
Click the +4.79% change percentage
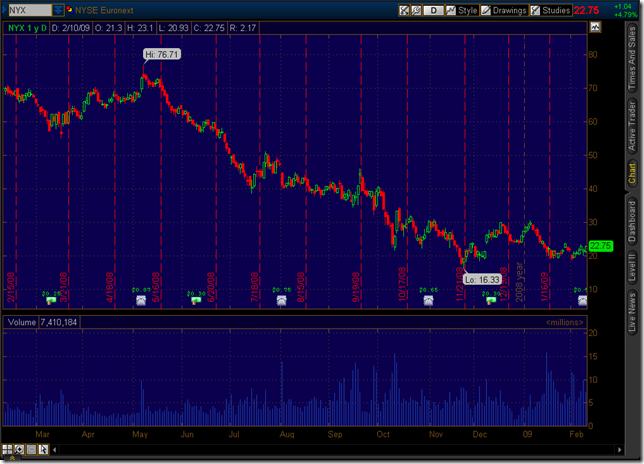click(x=626, y=15)
